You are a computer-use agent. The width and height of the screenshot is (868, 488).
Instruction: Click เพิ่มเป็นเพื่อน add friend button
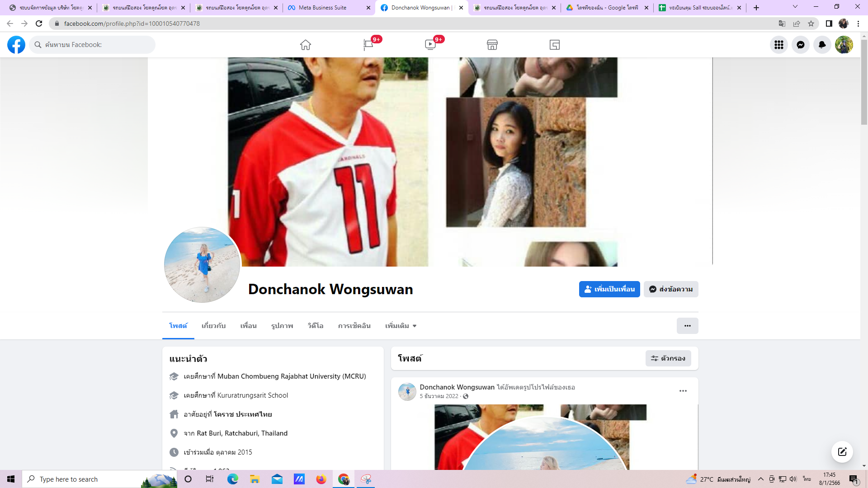(x=609, y=289)
